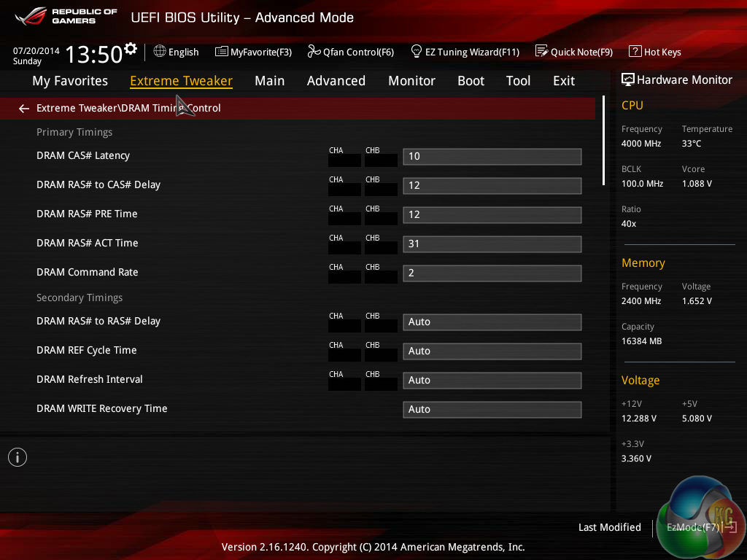Click the Extreme Tweaker\DRAM Timing Control breadcrumb
Screen dimensions: 747x560
pos(128,108)
